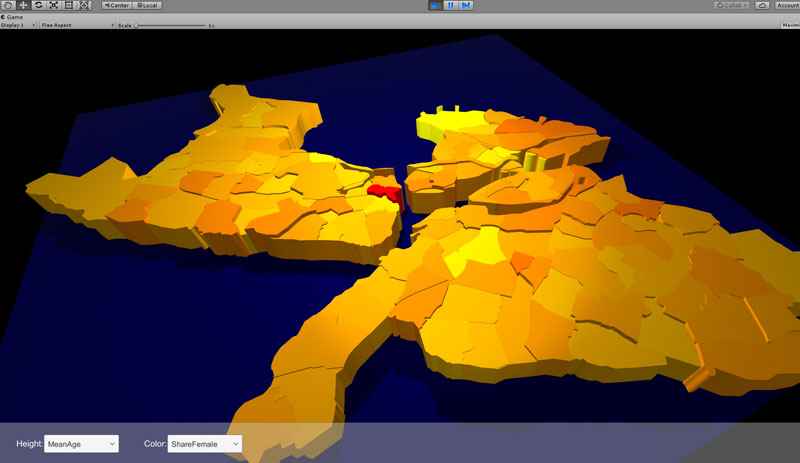
Task: Click the Game view Scale slider
Action: 170,24
